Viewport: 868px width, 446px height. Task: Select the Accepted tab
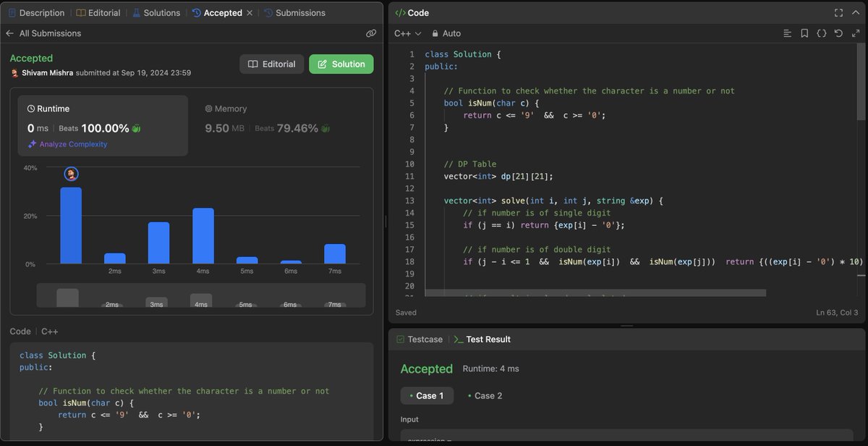point(217,13)
